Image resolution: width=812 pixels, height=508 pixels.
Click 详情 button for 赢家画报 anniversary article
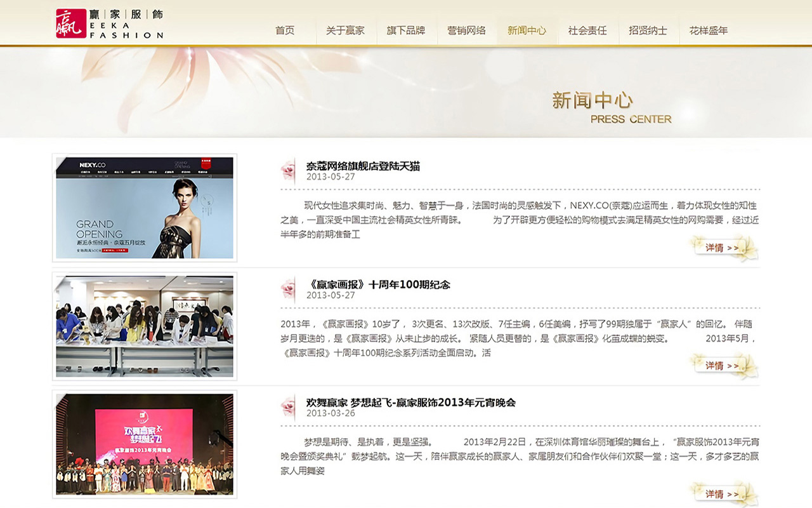pos(723,366)
